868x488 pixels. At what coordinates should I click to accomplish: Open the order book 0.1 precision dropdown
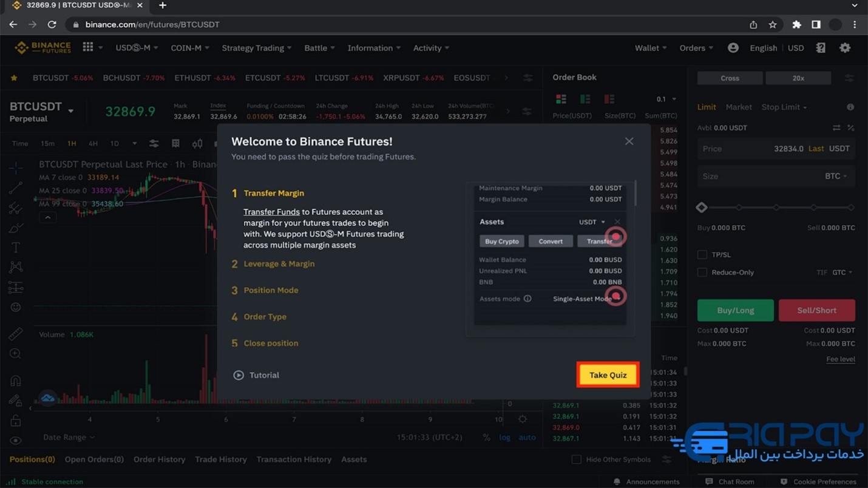(666, 99)
